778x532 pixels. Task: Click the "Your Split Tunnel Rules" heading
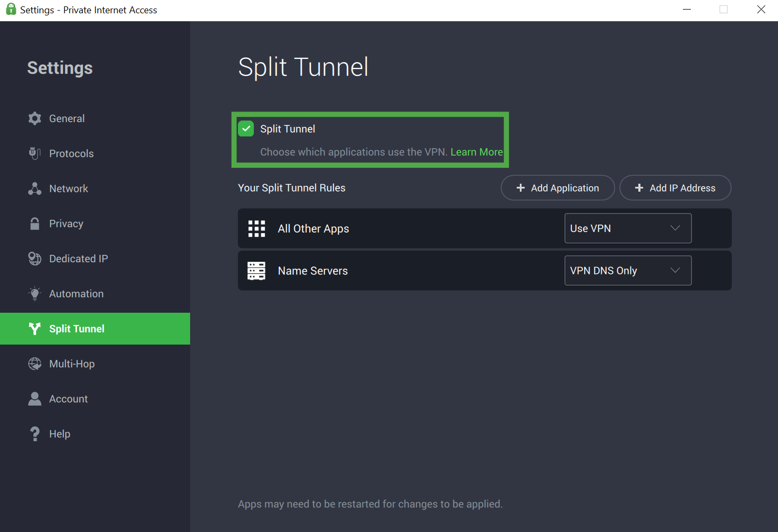pyautogui.click(x=292, y=188)
